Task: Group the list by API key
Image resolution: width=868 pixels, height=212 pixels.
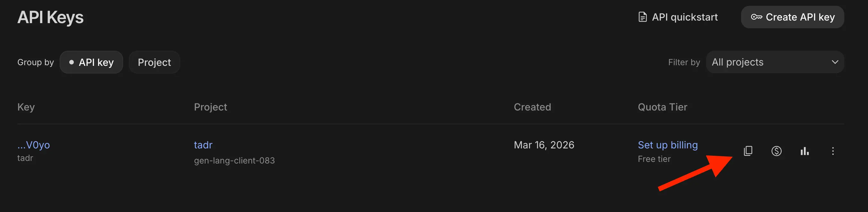Action: (x=91, y=62)
